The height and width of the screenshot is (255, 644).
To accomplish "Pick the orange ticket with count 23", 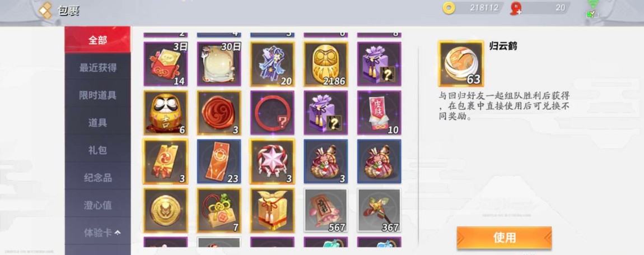I will click(x=219, y=161).
